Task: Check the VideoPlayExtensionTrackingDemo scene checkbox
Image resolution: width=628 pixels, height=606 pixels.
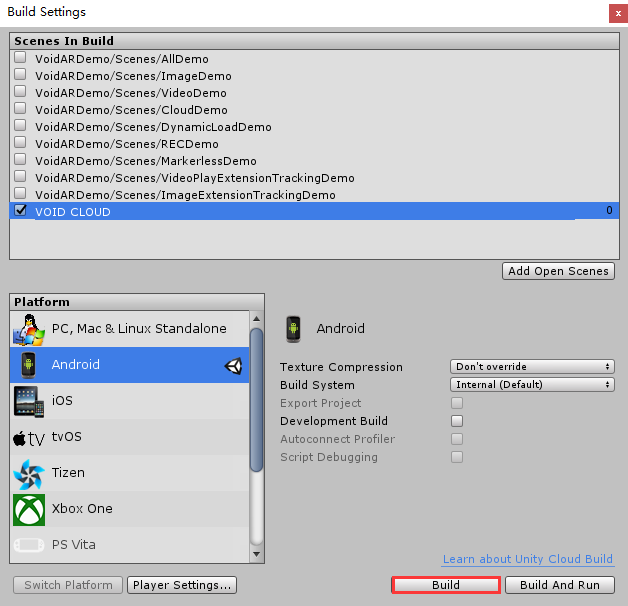Action: point(20,176)
